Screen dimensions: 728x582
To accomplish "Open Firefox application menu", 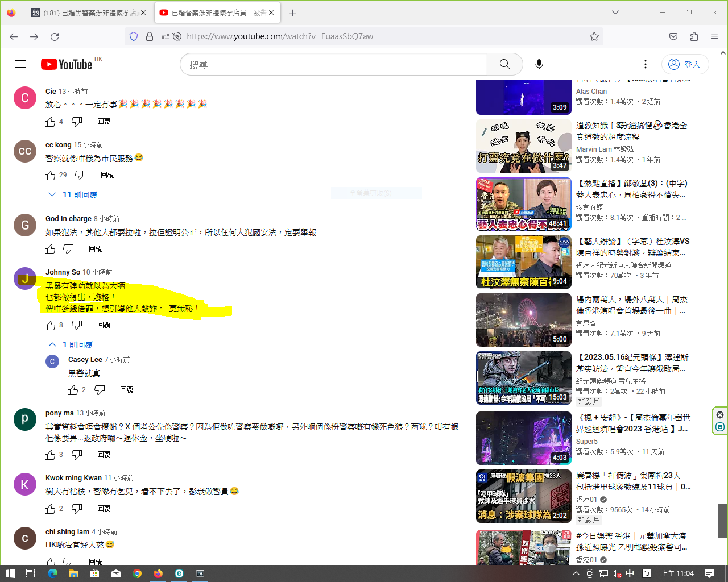I will click(x=714, y=36).
